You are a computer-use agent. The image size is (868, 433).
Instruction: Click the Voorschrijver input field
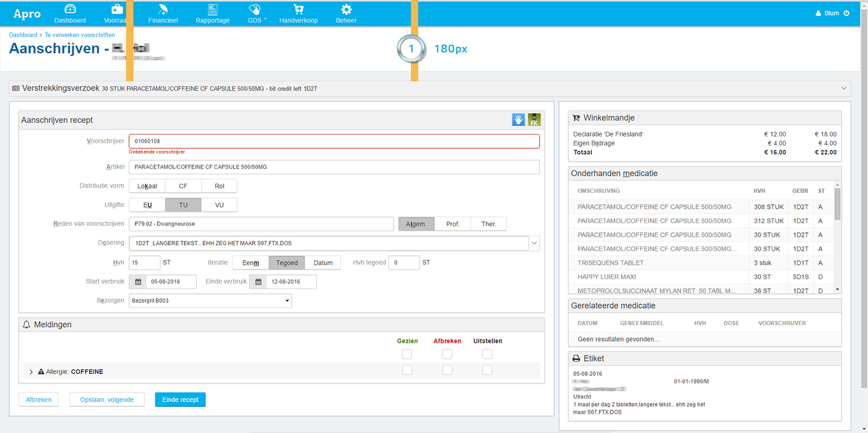334,141
